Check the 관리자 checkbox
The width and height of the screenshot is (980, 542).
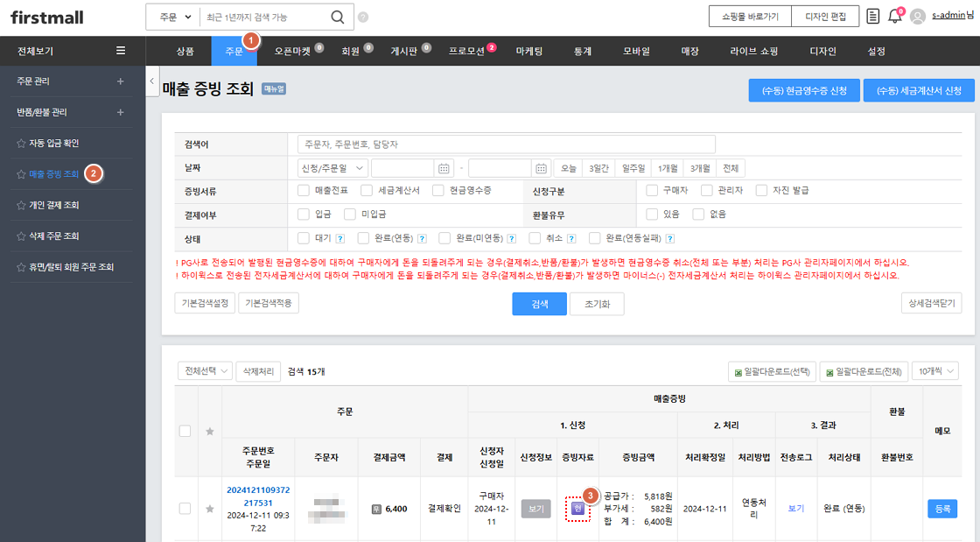[x=707, y=190]
